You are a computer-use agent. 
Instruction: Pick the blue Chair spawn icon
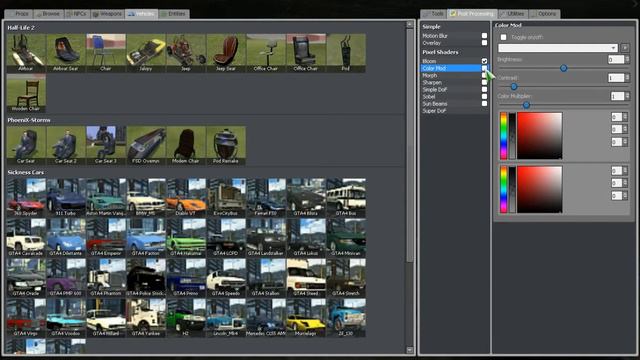106,53
